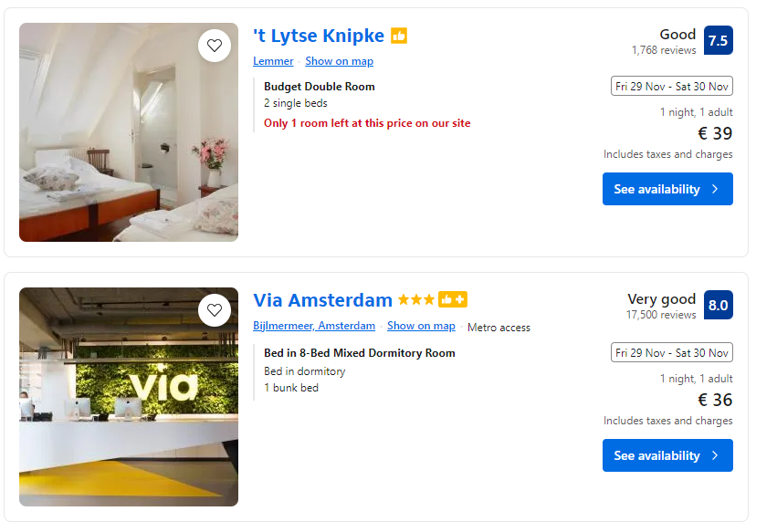
Task: See availability for Via Amsterdam
Action: [x=667, y=455]
